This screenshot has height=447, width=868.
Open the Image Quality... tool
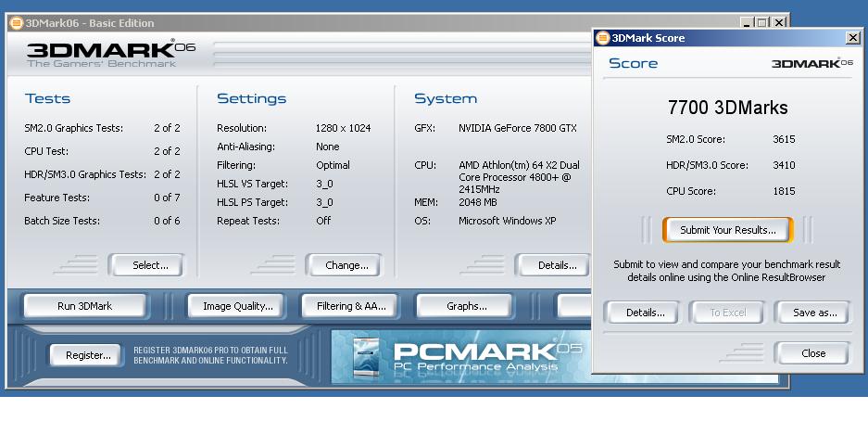coord(237,306)
